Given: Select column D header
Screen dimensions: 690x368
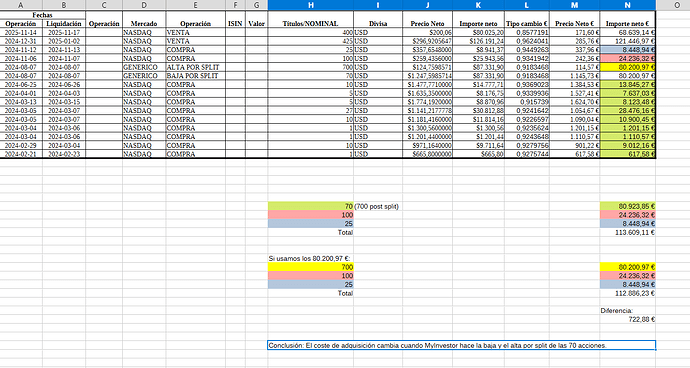Looking at the screenshot, I should [144, 5].
